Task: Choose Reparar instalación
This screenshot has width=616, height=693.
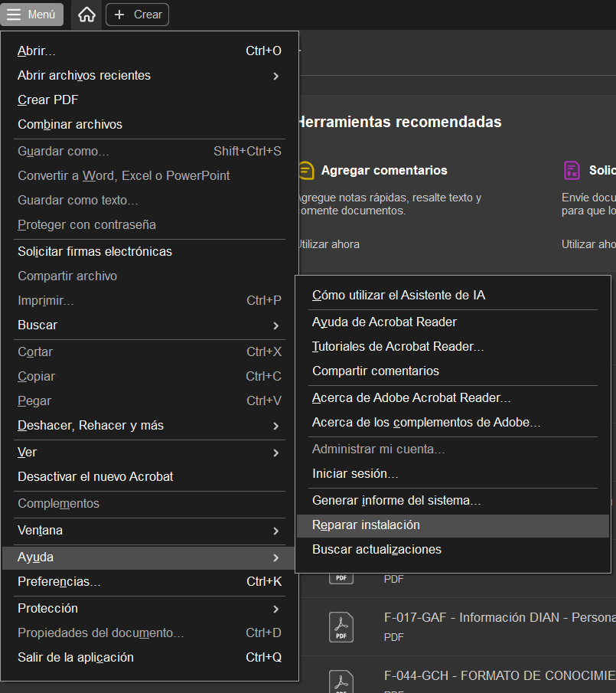Action: [452, 525]
